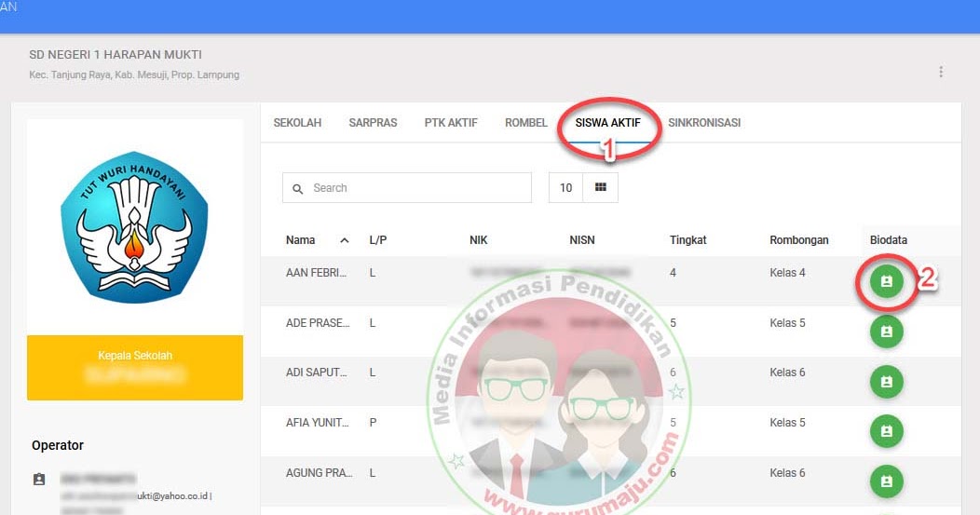The height and width of the screenshot is (515, 980).
Task: Click gender P in AFIA YUNIT row
Action: (x=374, y=423)
